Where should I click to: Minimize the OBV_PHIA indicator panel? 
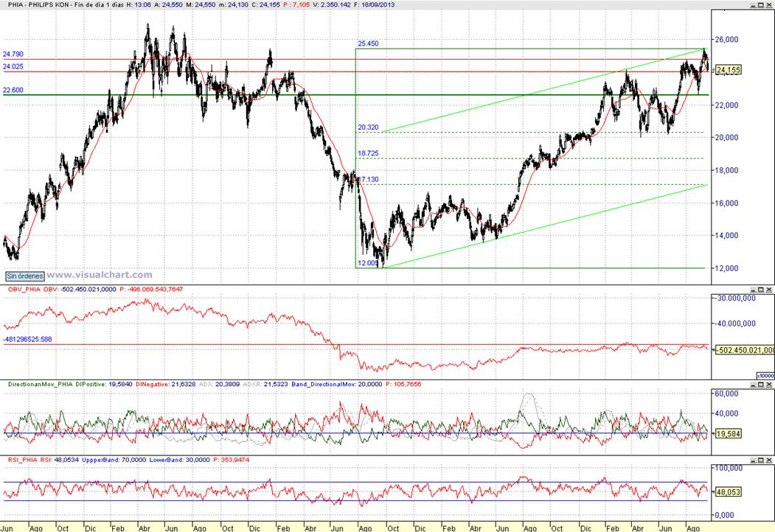click(752, 290)
